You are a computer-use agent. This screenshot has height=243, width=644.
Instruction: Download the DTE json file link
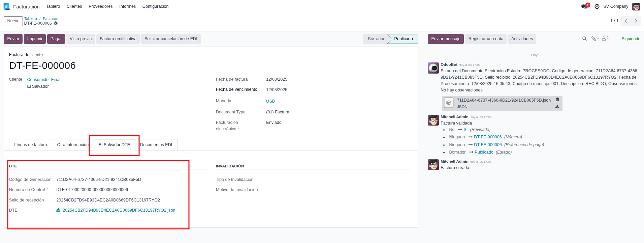pos(119,210)
